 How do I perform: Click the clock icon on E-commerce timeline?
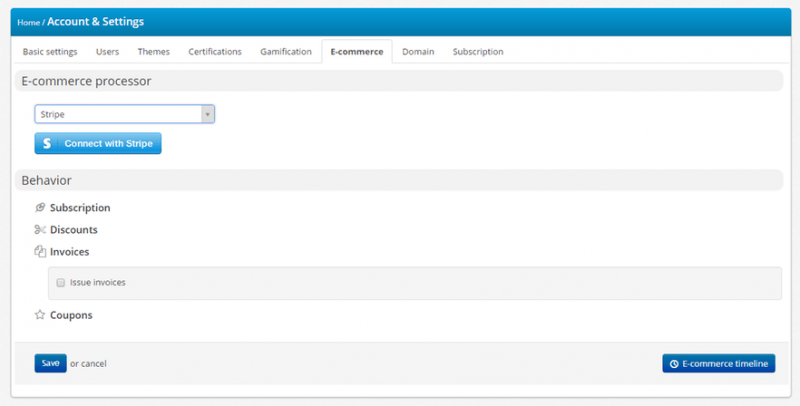pyautogui.click(x=674, y=364)
